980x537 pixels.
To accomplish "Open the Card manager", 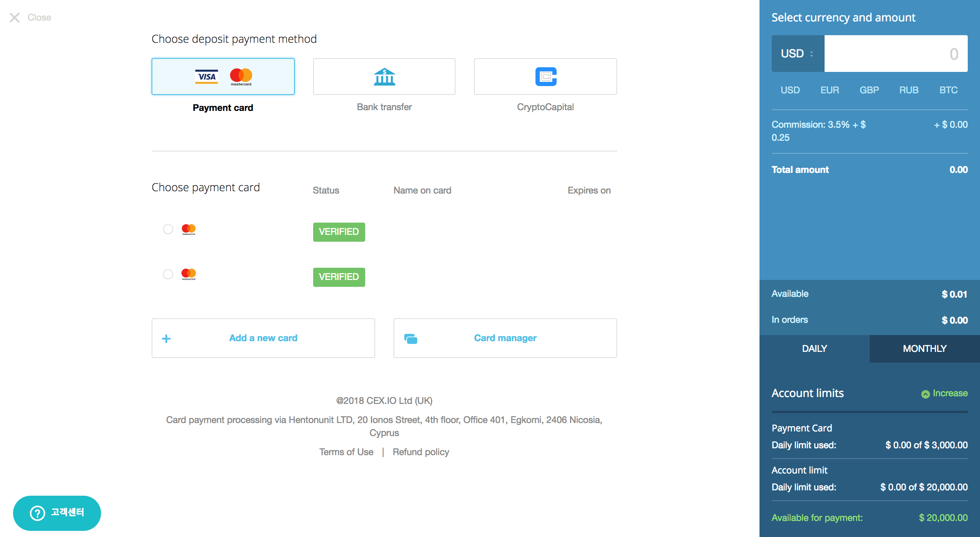I will point(505,338).
